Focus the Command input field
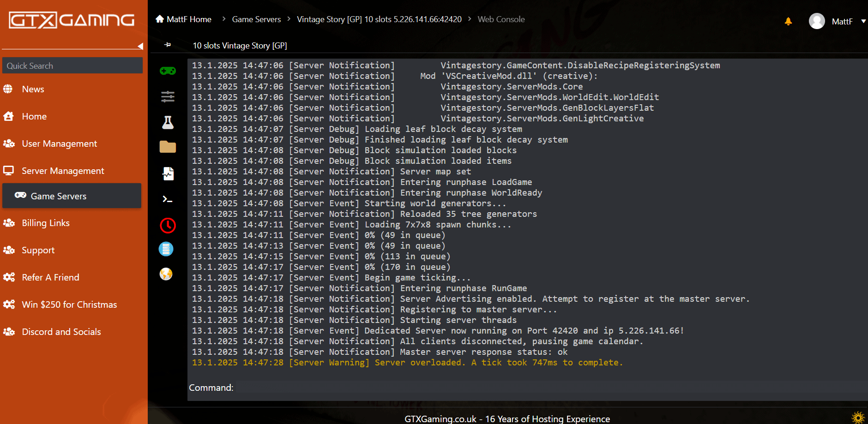The height and width of the screenshot is (424, 868). [549, 388]
